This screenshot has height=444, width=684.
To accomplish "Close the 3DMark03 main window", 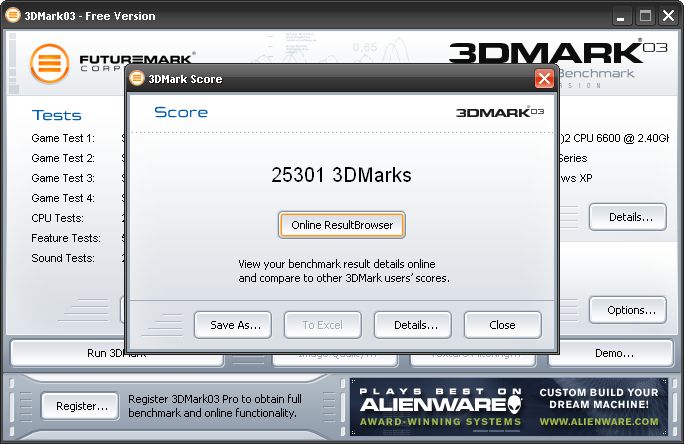I will click(668, 16).
